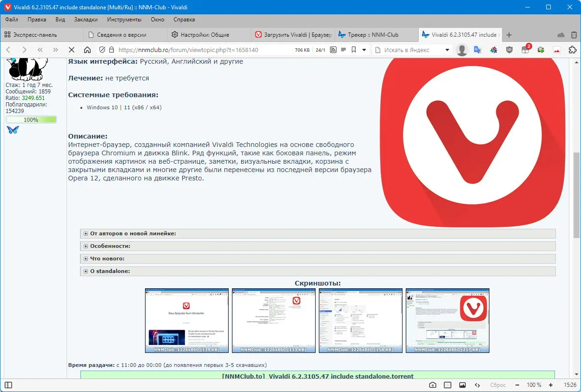581x392 pixels.
Task: Open the Справка menu
Action: click(184, 20)
